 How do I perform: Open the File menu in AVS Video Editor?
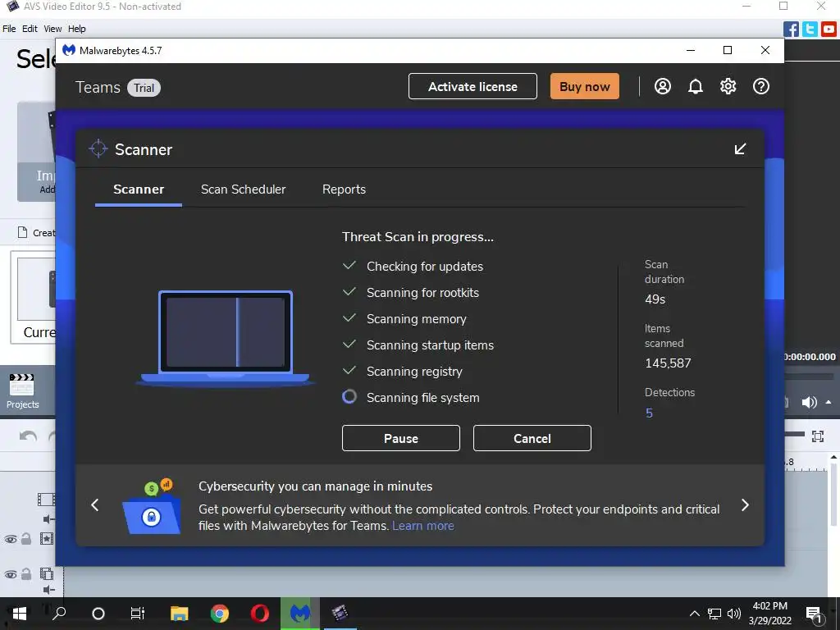(9, 29)
